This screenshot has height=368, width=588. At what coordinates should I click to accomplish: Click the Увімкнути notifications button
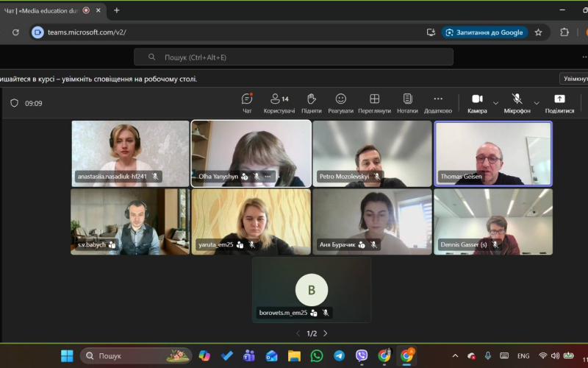tap(575, 78)
